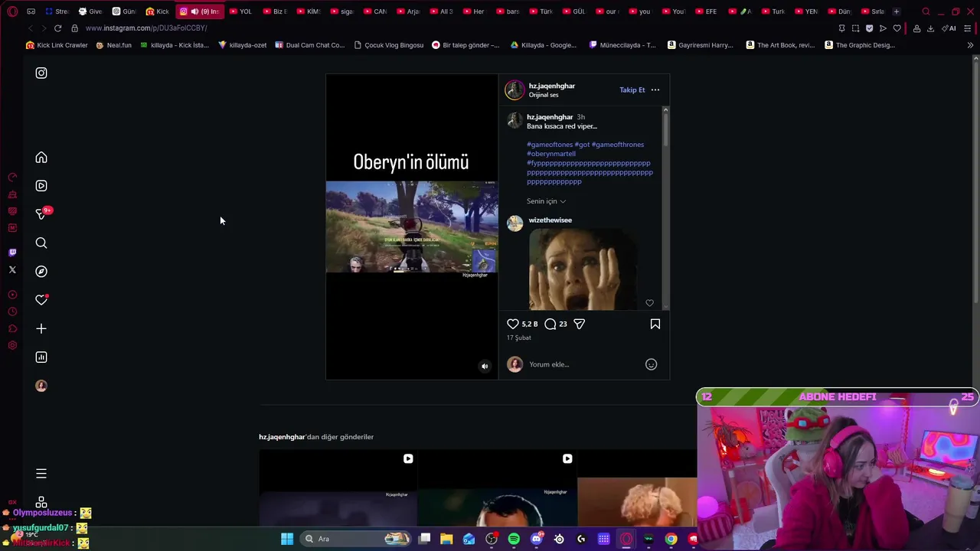Open the X icon in Opera sidebar
Viewport: 980px width, 551px height.
coord(12,269)
